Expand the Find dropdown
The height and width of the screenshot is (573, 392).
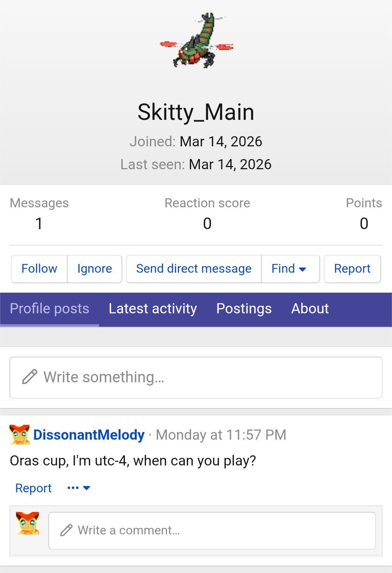click(289, 269)
